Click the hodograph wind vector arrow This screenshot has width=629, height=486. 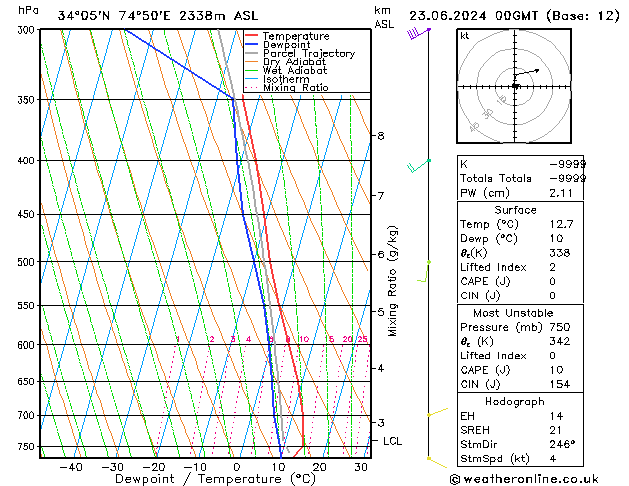pos(527,73)
